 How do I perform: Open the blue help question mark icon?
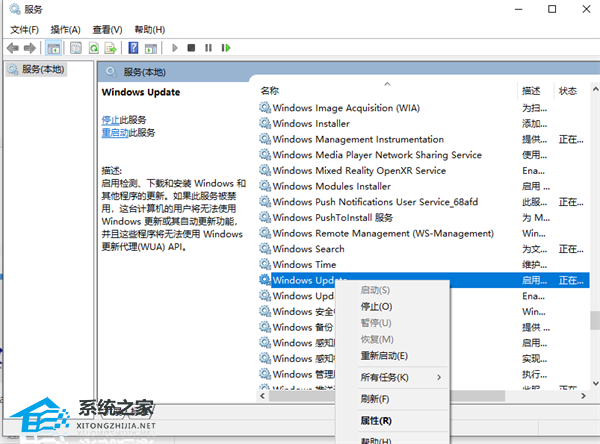click(134, 47)
